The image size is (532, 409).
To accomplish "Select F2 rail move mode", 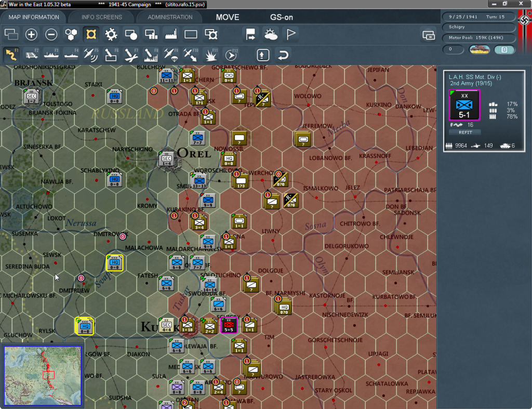I will click(x=32, y=55).
